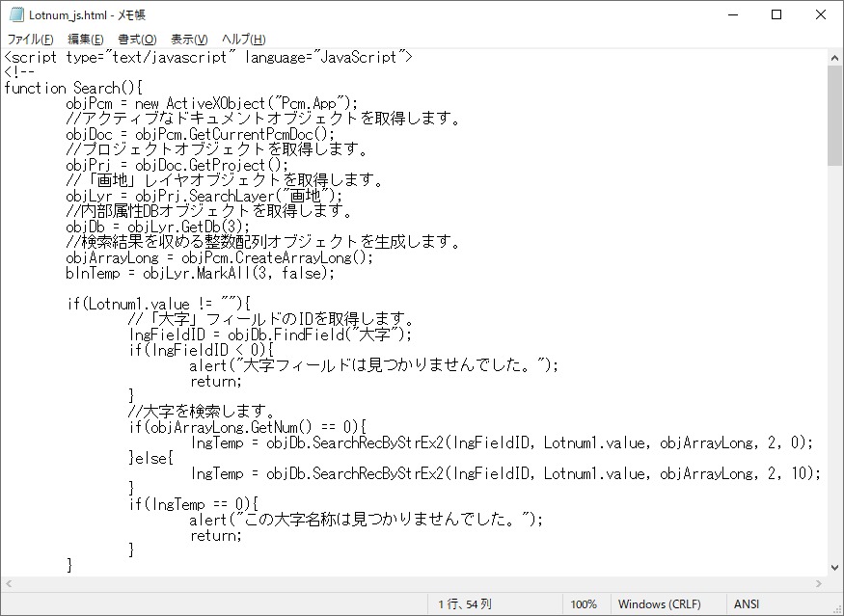Click the comment "//プロジェクトオブジェクトを取得します。"
The width and height of the screenshot is (844, 616).
(216, 149)
